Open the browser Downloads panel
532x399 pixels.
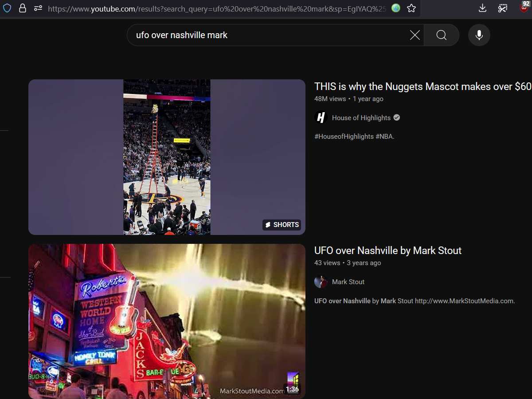point(482,8)
